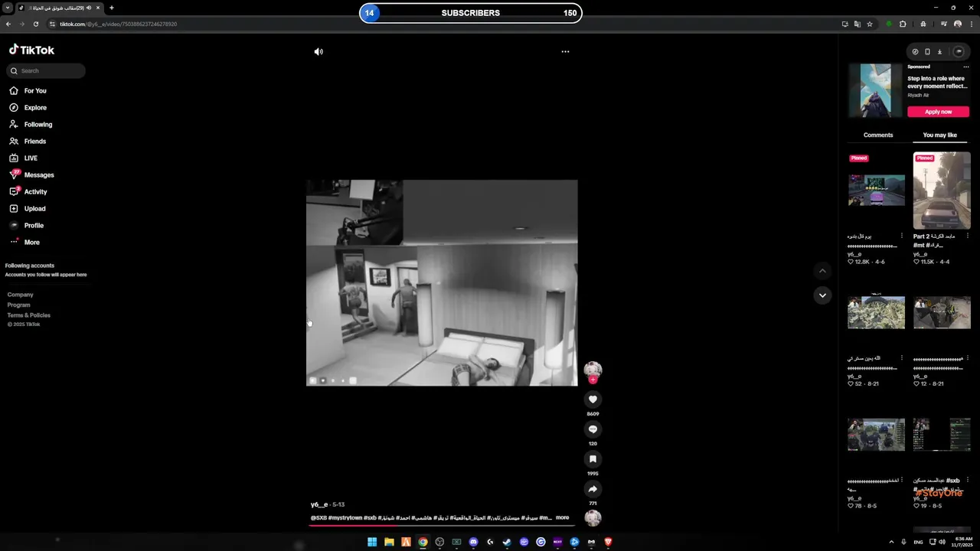Click the Company footer link

coord(20,295)
